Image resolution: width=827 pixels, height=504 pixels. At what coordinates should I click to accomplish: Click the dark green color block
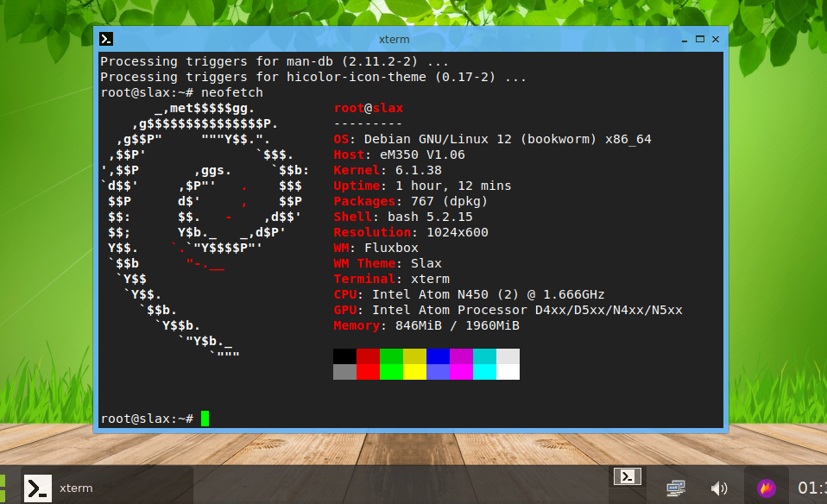click(x=391, y=356)
